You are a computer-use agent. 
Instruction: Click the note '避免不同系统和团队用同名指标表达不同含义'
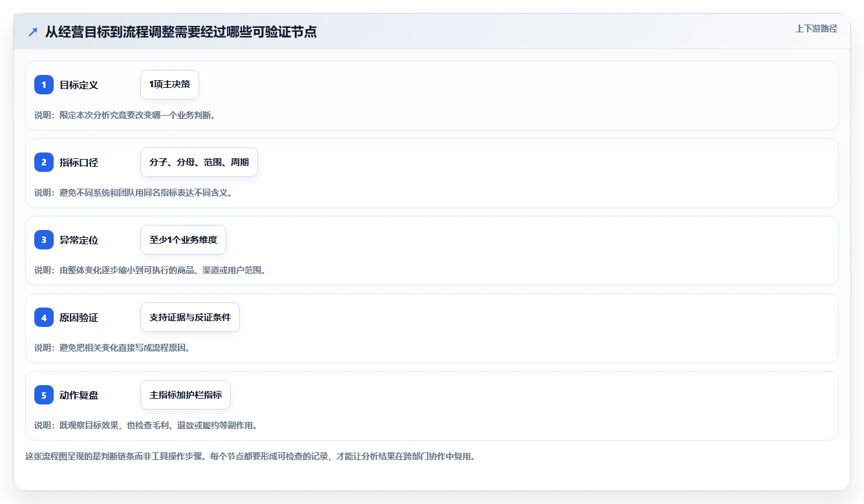pyautogui.click(x=143, y=193)
